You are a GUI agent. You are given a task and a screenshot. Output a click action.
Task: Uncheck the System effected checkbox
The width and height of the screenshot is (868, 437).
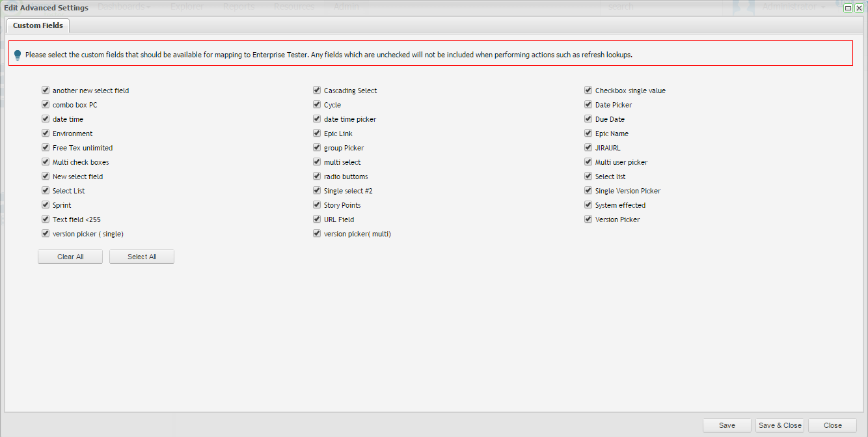pyautogui.click(x=588, y=205)
